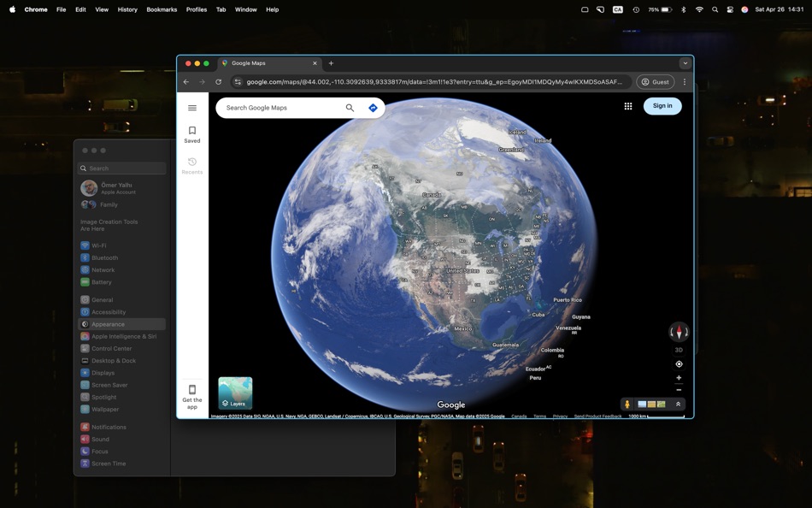Open a new Chrome tab
The image size is (812, 508).
point(331,63)
